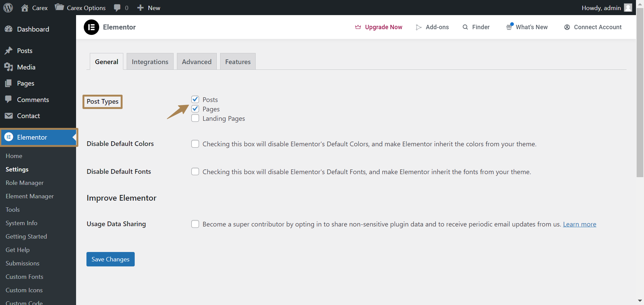Open the Features tab

click(238, 62)
